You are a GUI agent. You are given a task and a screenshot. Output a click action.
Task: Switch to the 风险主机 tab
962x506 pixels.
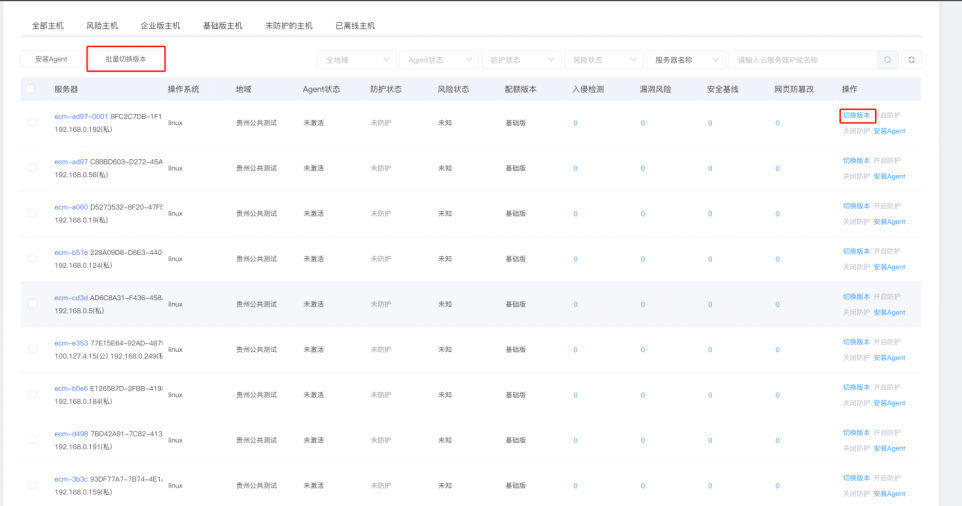pos(102,26)
